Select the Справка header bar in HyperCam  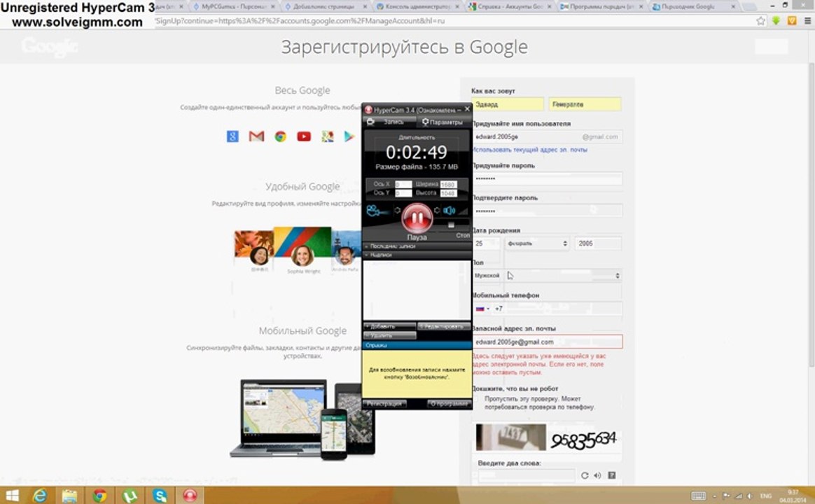[417, 345]
